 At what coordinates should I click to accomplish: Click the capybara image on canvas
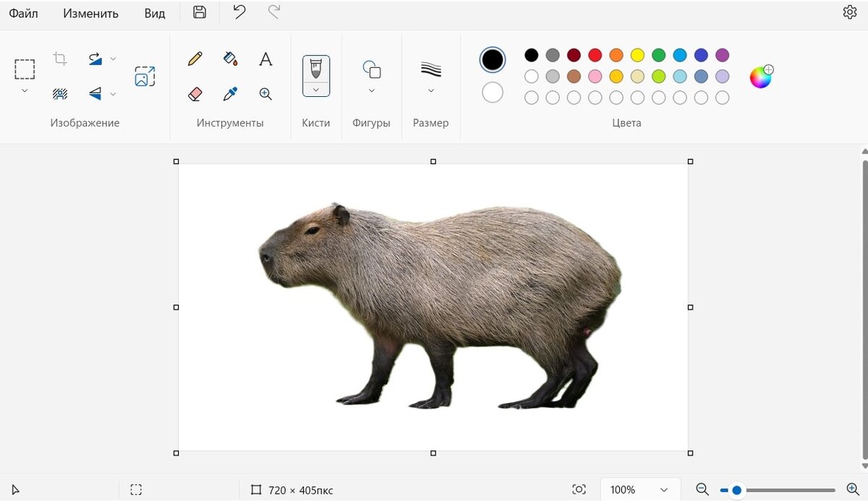(440, 306)
